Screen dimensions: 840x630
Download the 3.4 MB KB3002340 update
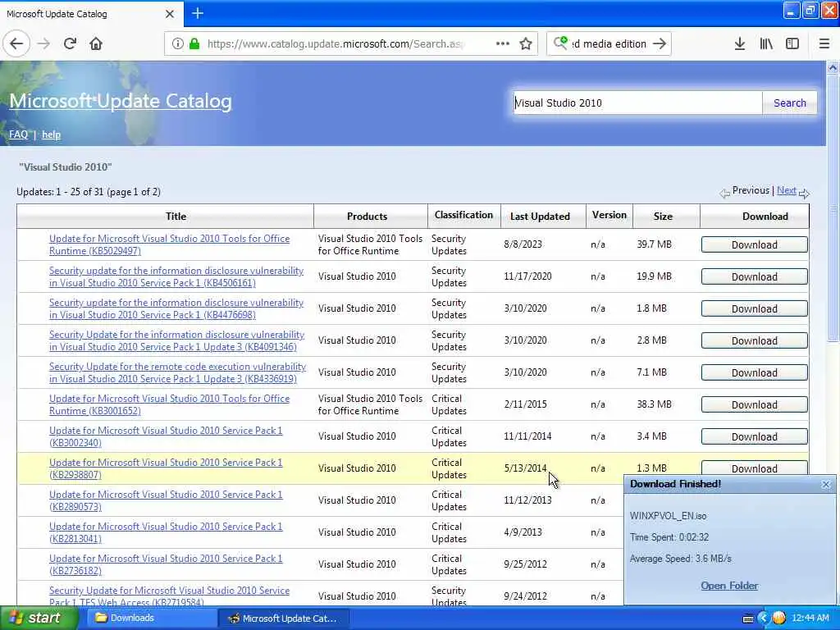point(755,436)
